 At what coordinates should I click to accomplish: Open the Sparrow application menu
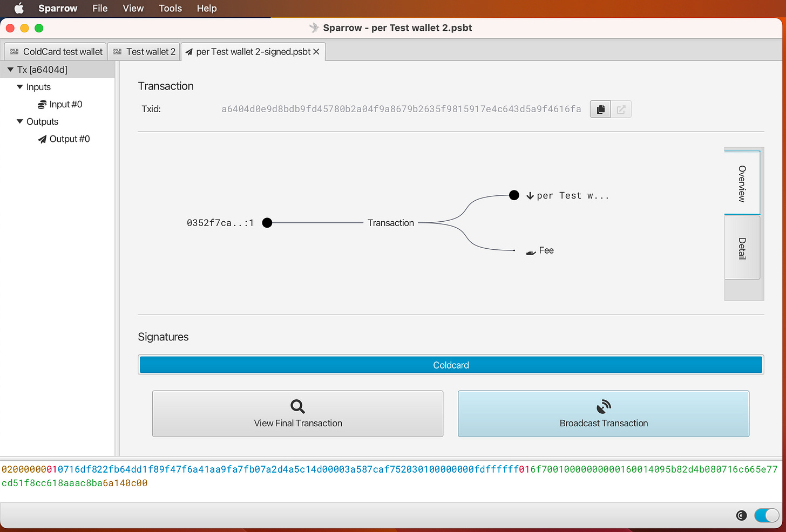[58, 8]
